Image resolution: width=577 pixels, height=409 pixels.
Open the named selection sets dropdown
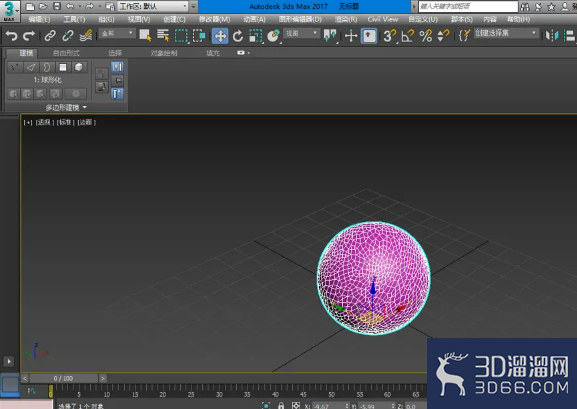click(506, 33)
